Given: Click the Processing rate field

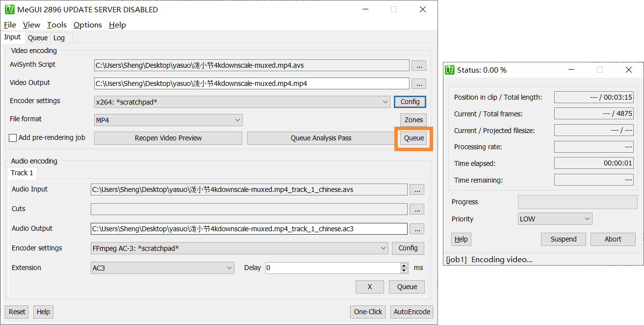Looking at the screenshot, I should coord(594,147).
